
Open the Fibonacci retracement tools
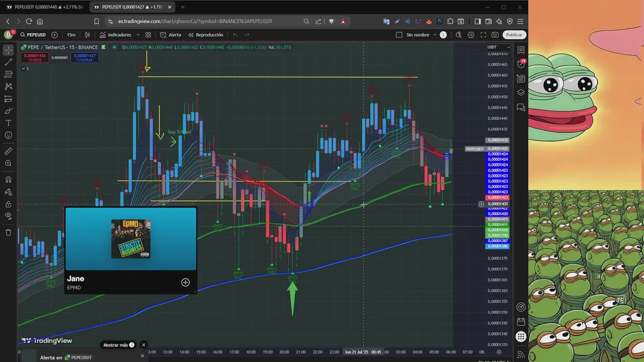click(8, 74)
